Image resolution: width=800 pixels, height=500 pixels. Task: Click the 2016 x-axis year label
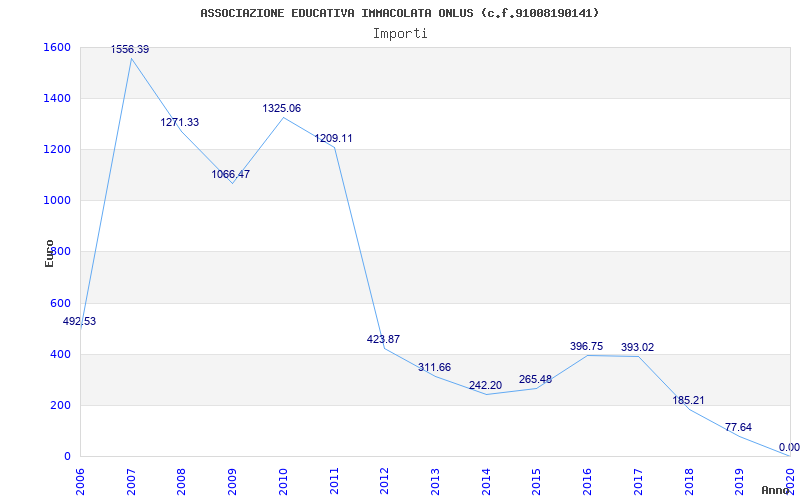tap(587, 481)
